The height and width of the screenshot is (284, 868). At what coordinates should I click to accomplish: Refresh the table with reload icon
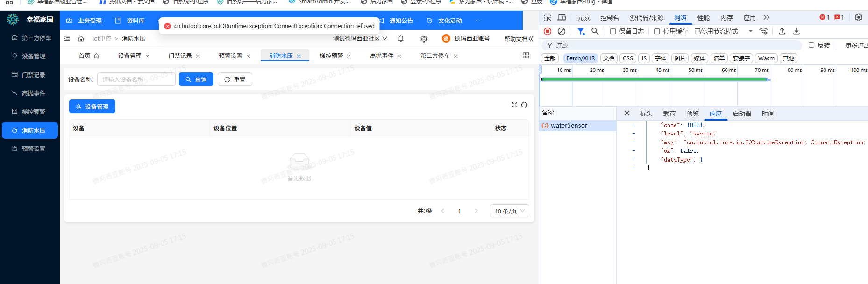coord(524,105)
